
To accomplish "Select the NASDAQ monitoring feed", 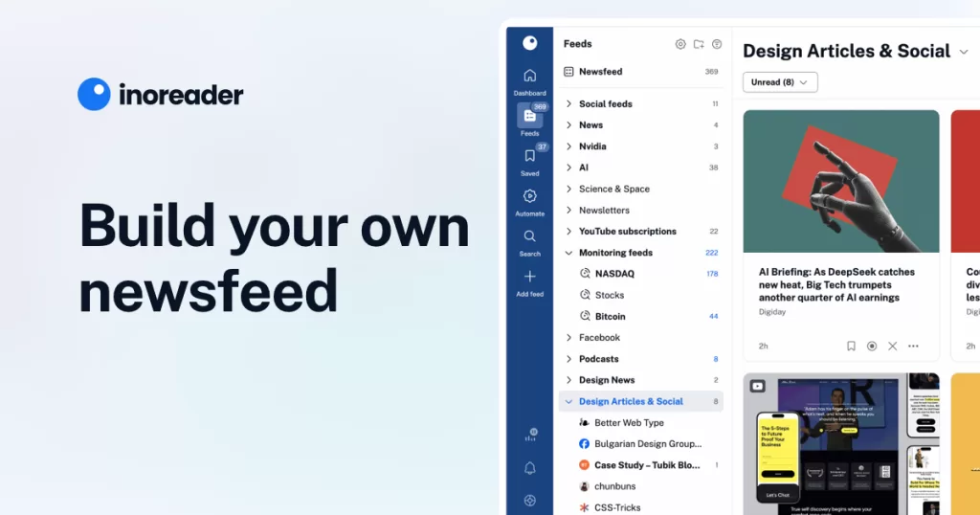I will tap(613, 274).
